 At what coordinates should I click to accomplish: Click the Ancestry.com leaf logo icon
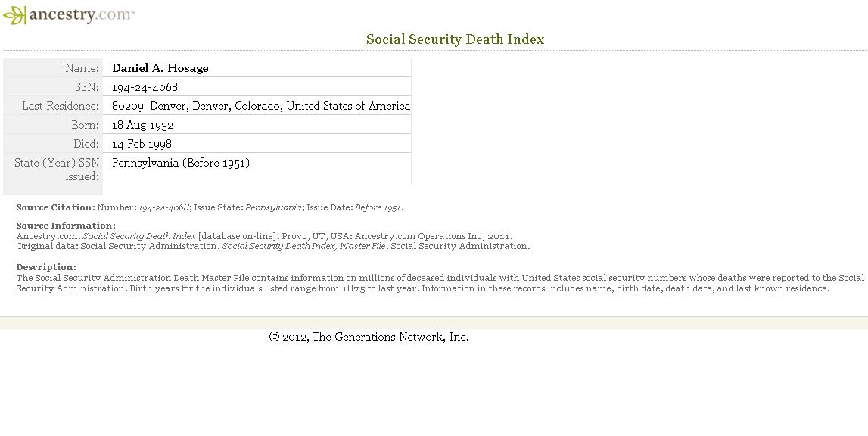tap(15, 15)
